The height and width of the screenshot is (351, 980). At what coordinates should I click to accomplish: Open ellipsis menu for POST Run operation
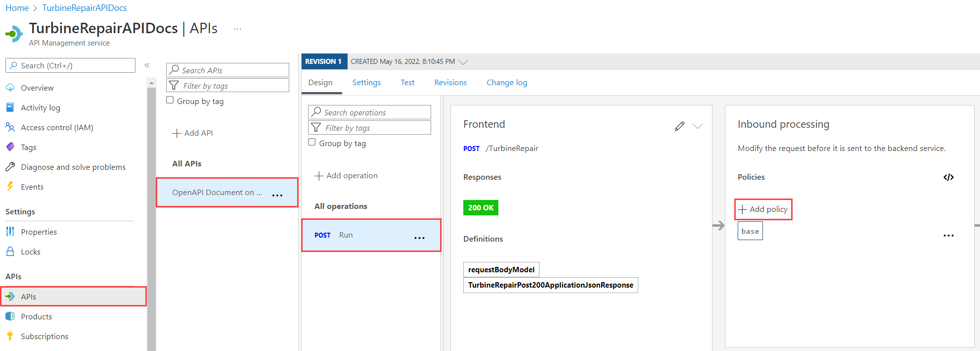(x=419, y=238)
